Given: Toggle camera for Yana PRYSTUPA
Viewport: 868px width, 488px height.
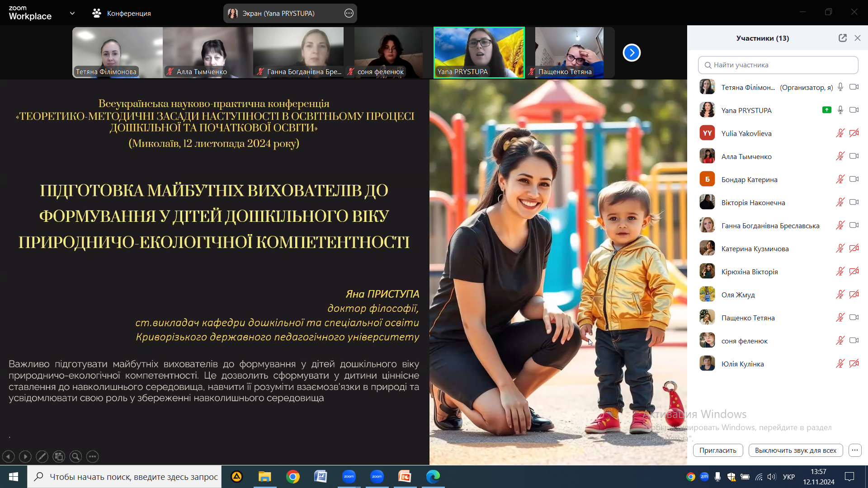Looking at the screenshot, I should (x=854, y=110).
